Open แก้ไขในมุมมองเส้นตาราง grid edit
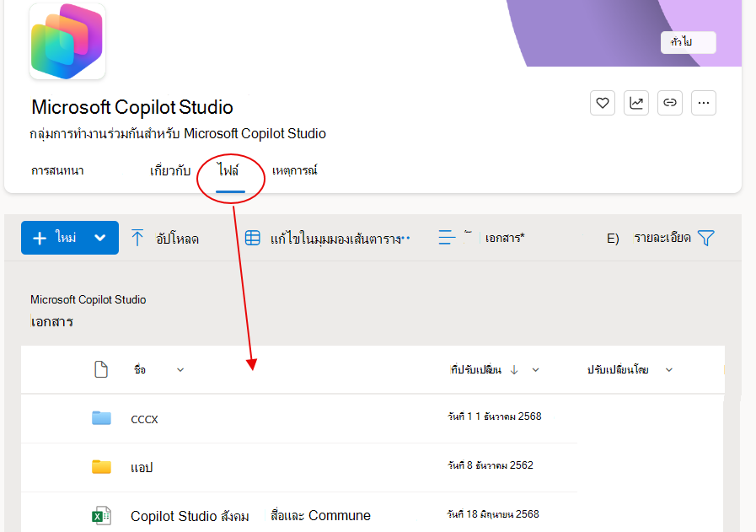Viewport: 756px width, 532px height. (x=335, y=239)
